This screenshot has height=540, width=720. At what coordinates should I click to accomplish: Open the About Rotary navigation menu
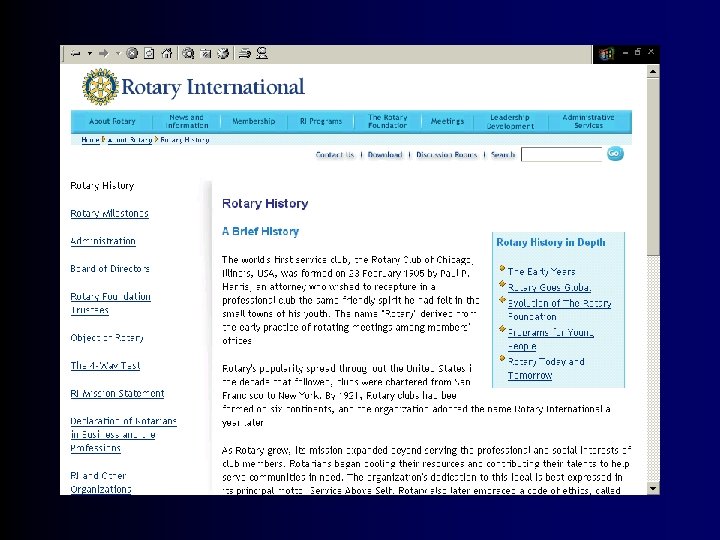coord(112,121)
